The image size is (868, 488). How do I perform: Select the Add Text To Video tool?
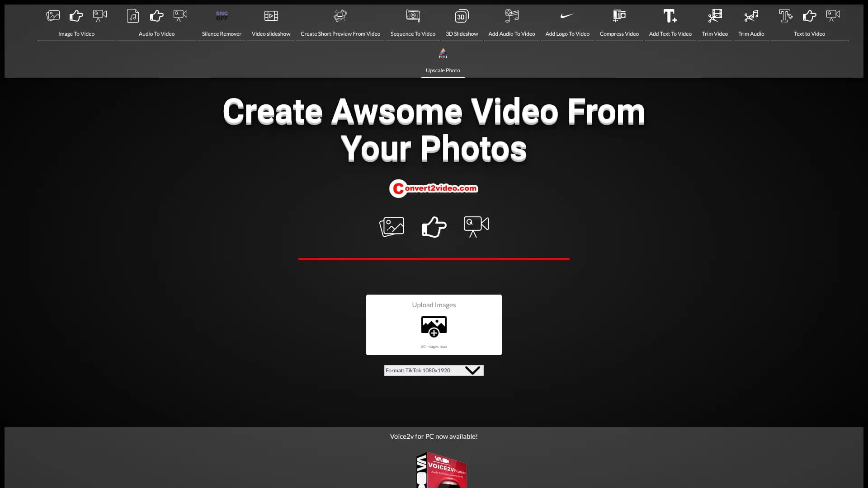coord(670,23)
